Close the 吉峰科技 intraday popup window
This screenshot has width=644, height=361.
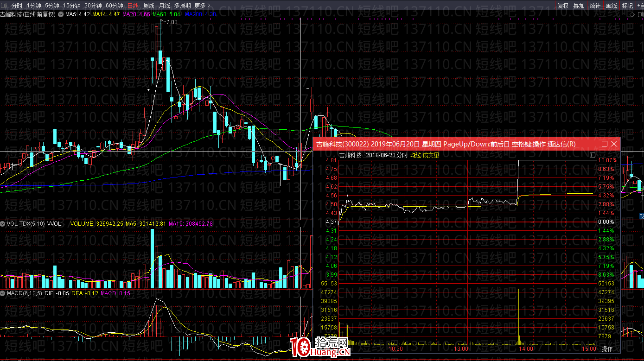click(x=614, y=144)
